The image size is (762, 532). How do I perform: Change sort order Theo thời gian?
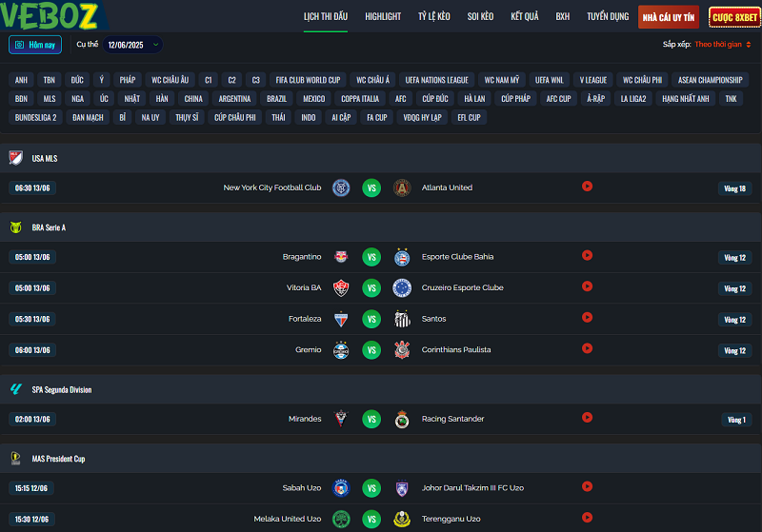click(x=722, y=44)
